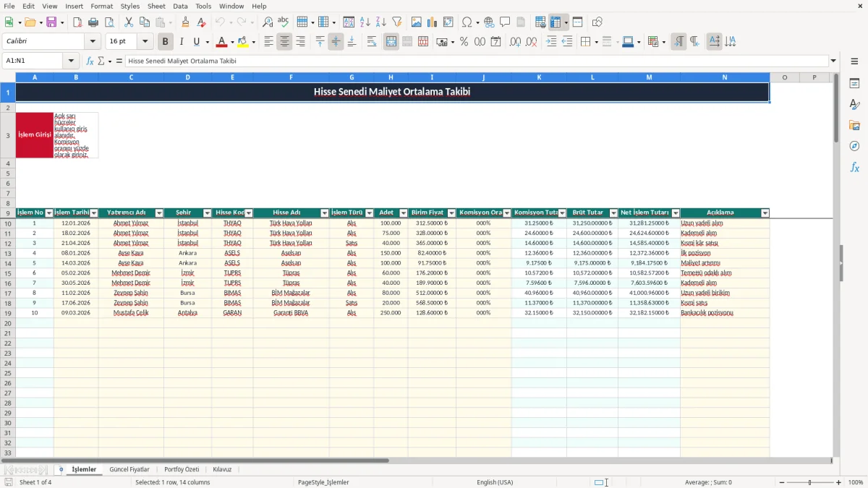The height and width of the screenshot is (488, 868).
Task: Click the Split Window icon
Action: (578, 22)
